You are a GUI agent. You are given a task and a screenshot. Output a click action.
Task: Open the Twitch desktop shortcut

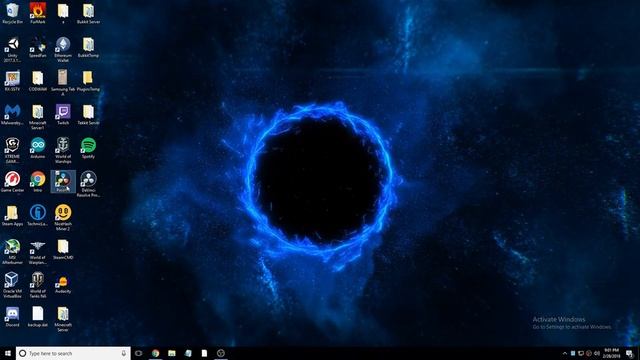pyautogui.click(x=63, y=115)
